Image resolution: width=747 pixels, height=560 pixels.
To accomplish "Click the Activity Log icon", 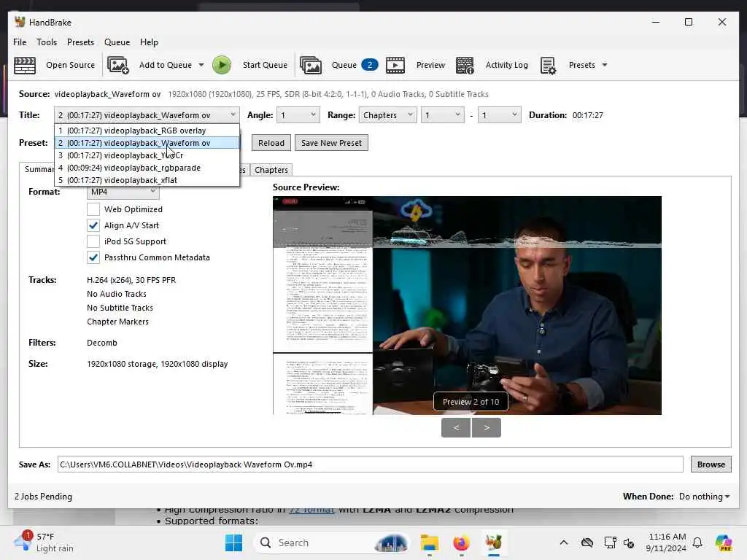I will click(465, 65).
